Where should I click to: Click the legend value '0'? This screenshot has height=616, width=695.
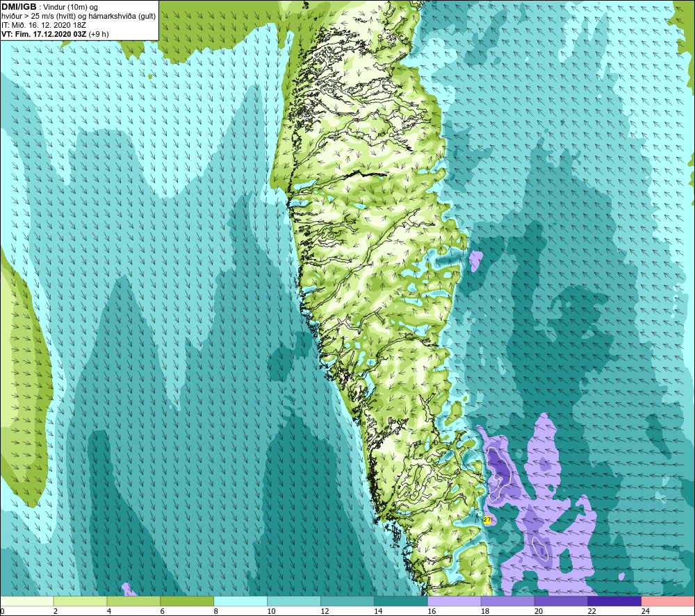pyautogui.click(x=2, y=611)
